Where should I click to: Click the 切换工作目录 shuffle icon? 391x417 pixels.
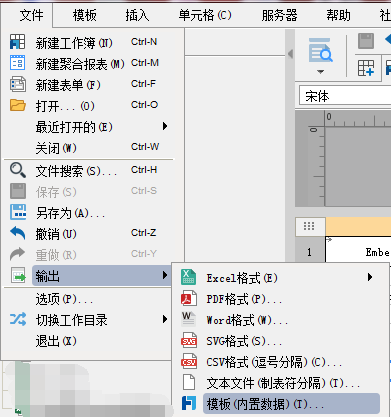pos(18,319)
